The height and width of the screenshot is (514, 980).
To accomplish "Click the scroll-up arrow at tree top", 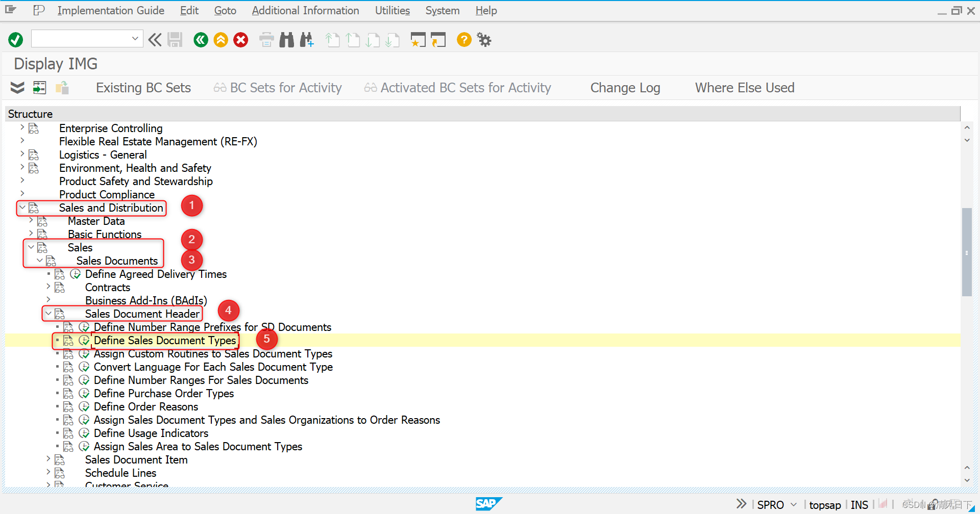I will click(967, 127).
